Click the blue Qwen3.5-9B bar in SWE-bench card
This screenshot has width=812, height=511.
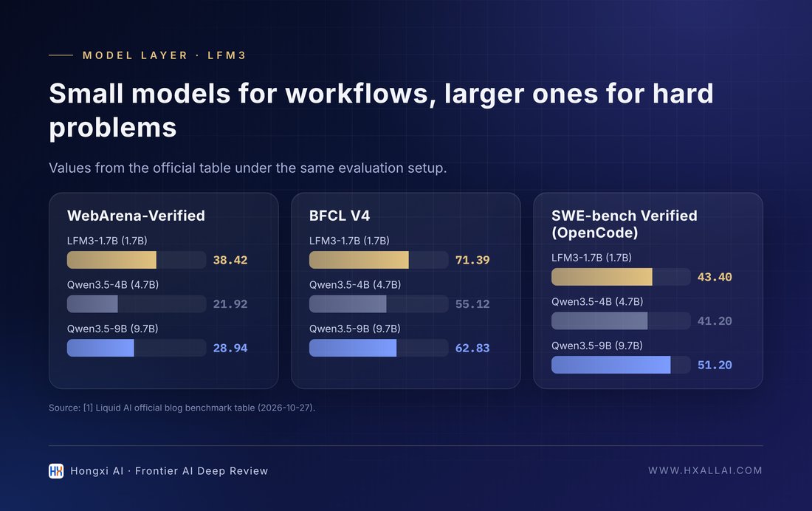(611, 365)
